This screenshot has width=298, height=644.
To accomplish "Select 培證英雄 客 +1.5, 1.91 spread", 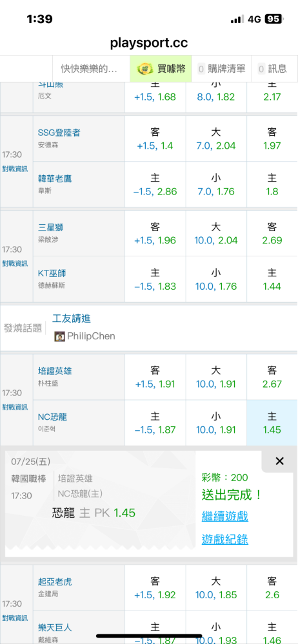I will [155, 377].
